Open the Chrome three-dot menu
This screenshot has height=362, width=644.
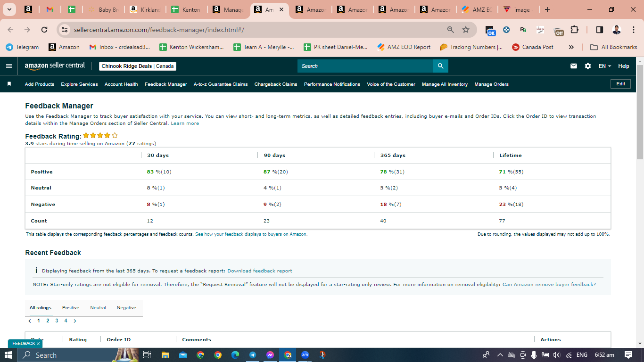point(633,30)
